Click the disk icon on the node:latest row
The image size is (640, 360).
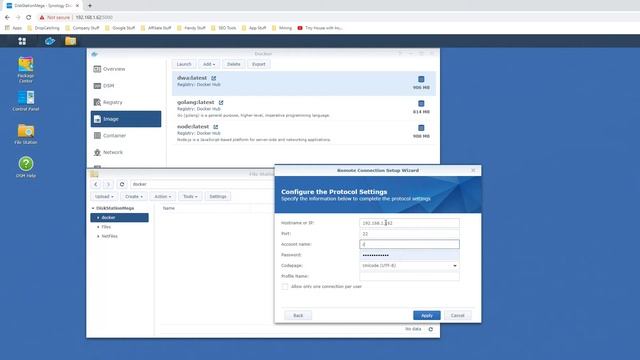(421, 128)
